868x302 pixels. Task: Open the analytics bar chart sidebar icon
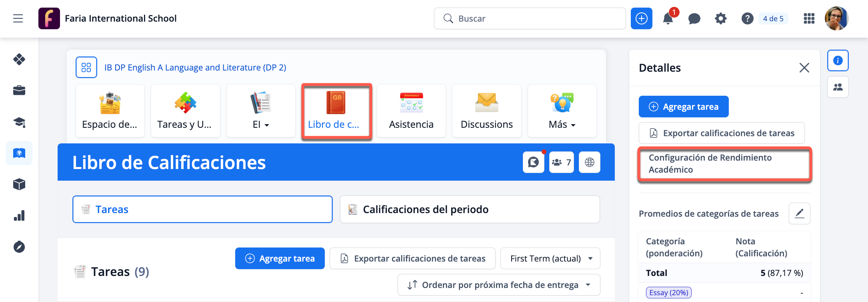19,216
